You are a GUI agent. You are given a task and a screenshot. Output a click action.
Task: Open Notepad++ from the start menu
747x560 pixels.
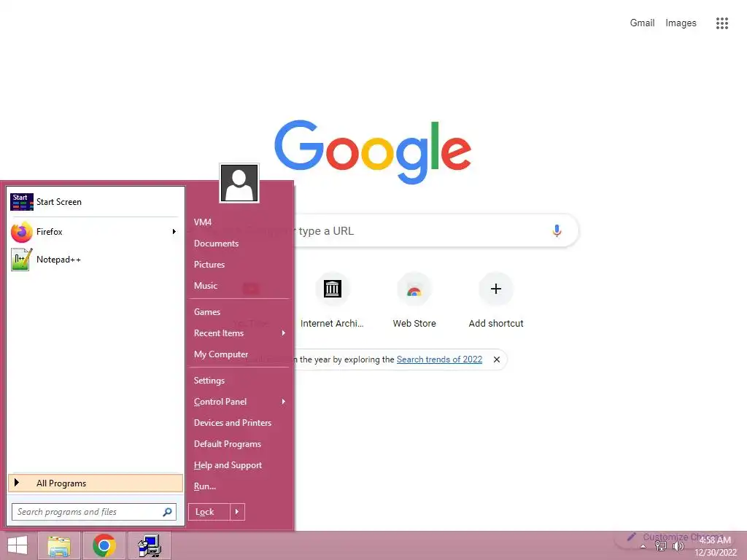point(94,260)
